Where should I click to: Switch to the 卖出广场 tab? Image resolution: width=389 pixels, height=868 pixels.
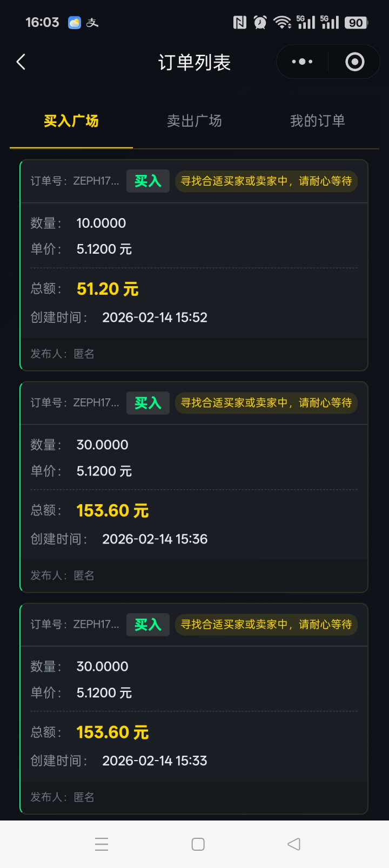point(194,121)
